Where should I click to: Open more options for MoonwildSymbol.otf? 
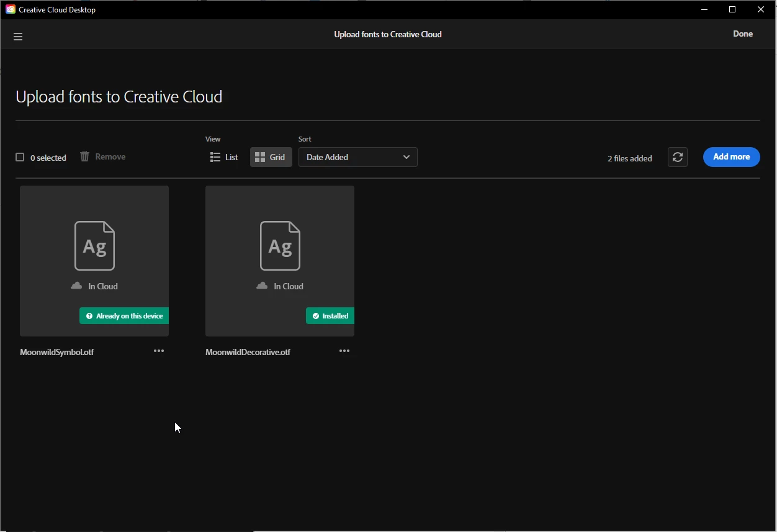159,351
